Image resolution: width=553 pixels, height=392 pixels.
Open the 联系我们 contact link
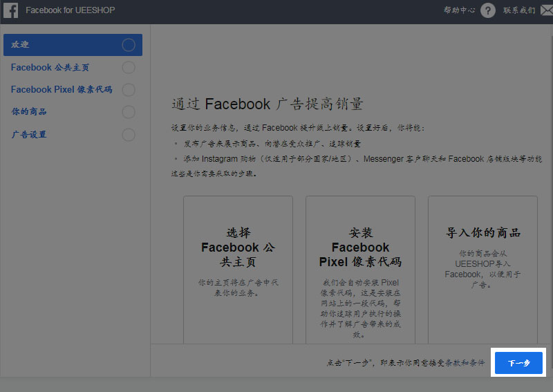tap(519, 10)
